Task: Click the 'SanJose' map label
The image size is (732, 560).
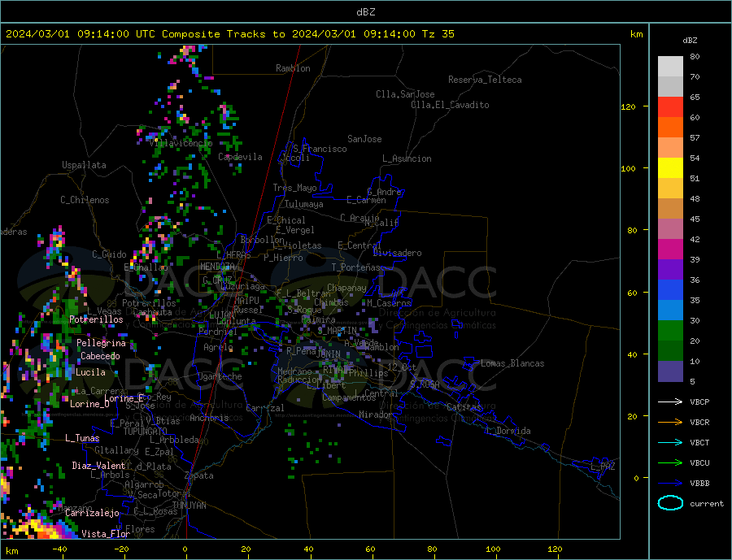Action: pyautogui.click(x=364, y=139)
